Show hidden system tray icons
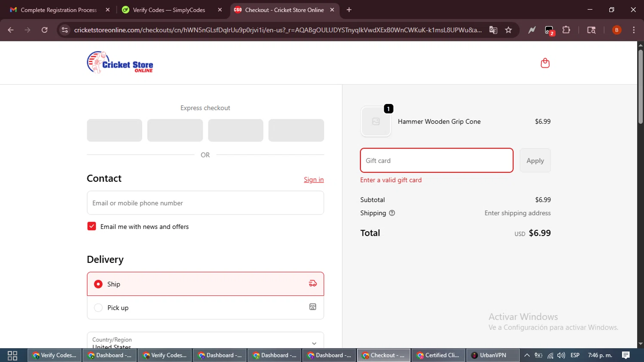Viewport: 644px width, 362px height. point(527,355)
